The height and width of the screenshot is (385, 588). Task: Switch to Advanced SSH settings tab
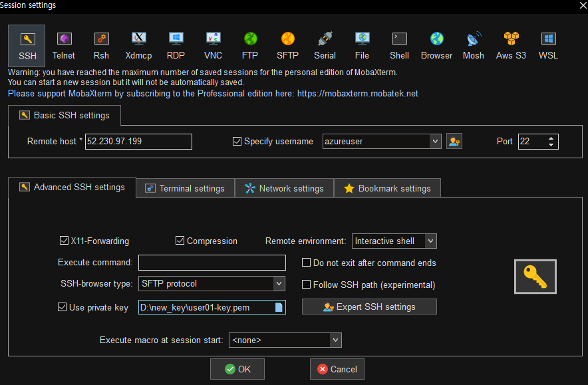click(72, 187)
